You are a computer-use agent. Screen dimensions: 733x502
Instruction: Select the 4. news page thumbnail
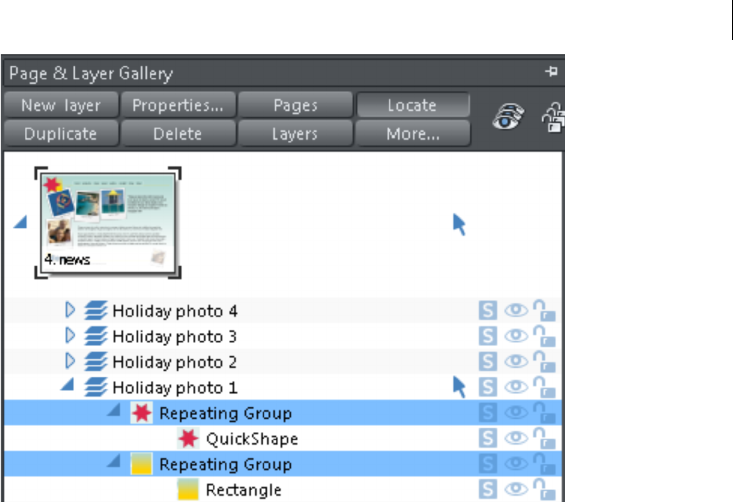click(108, 223)
